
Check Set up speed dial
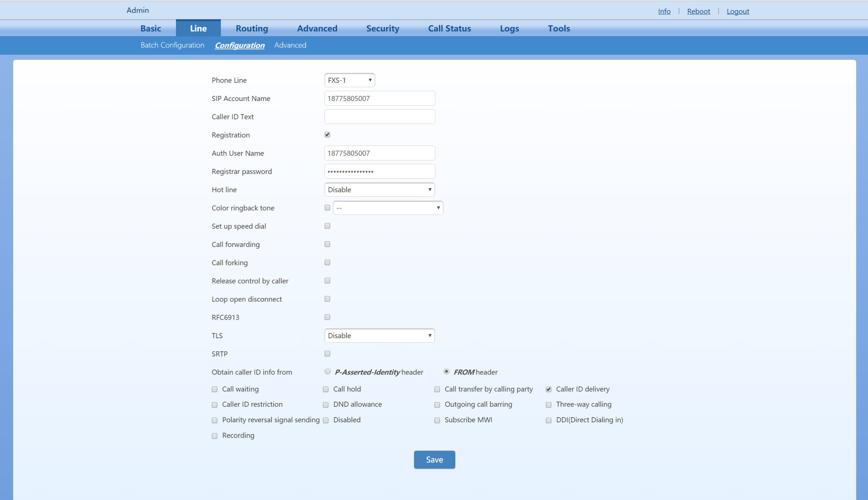point(327,226)
